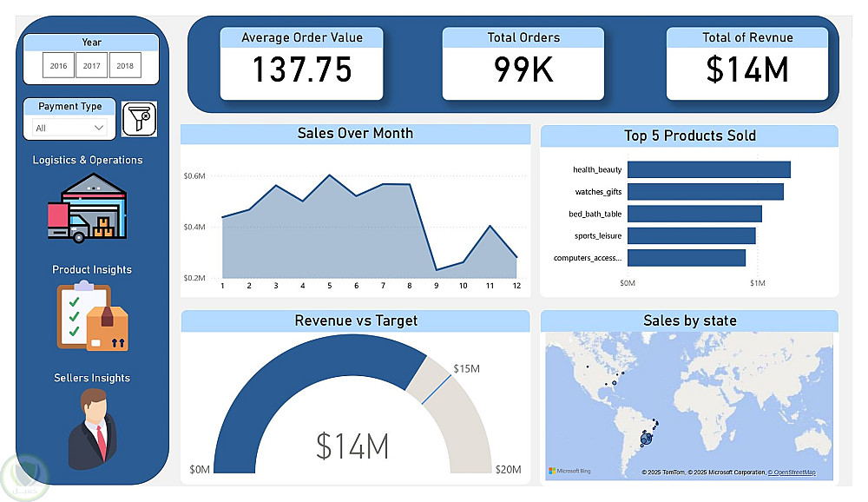Go to Sellers Insights page label
The image size is (868, 502).
[92, 378]
